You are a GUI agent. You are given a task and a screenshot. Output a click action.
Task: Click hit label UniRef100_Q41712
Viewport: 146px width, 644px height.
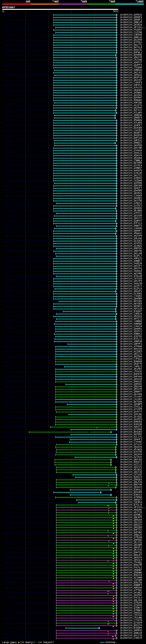click(131, 175)
